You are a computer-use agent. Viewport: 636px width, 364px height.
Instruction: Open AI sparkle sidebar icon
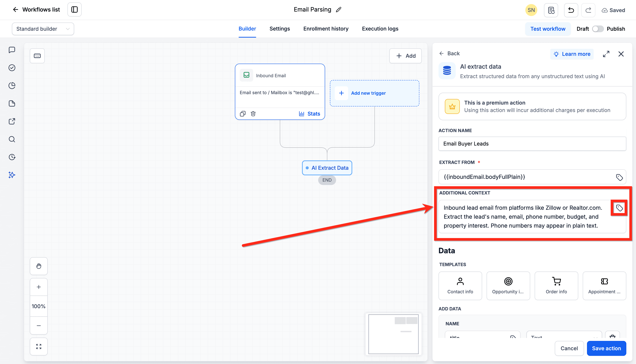(x=12, y=175)
